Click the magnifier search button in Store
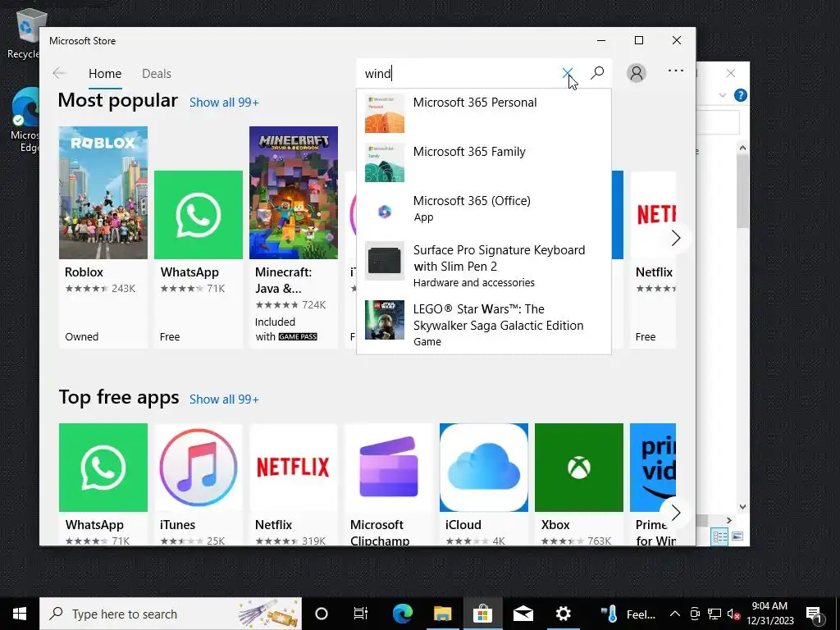 point(597,73)
